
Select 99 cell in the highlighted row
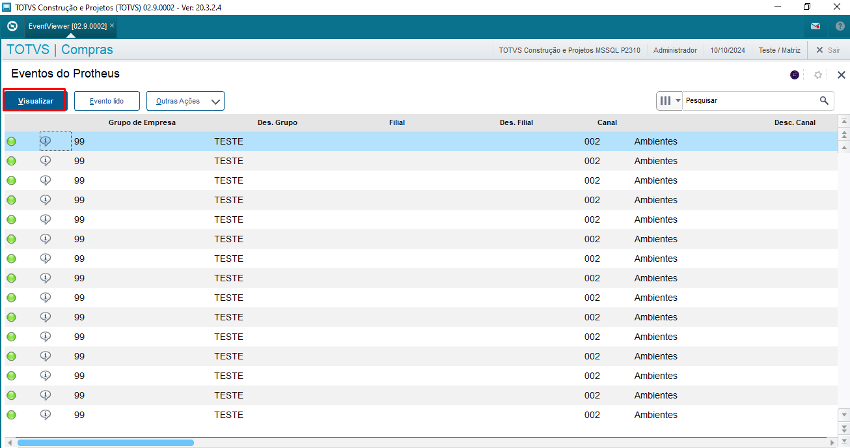pos(79,142)
